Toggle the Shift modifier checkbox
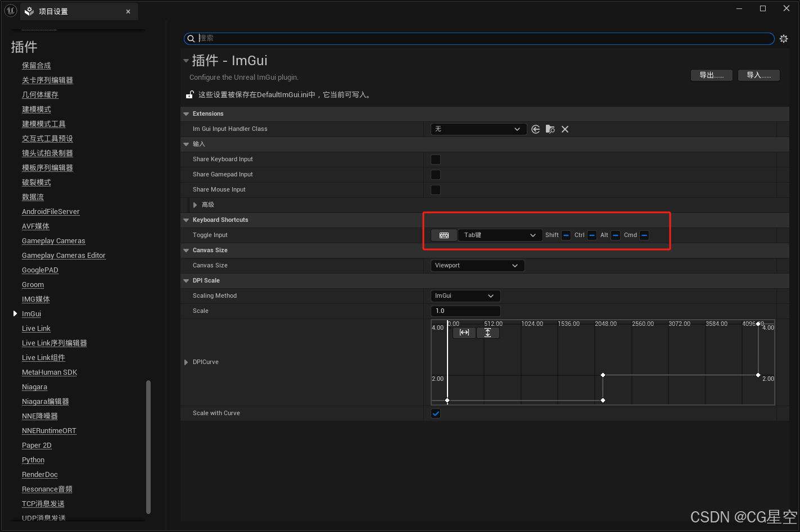Screen dimensions: 800x532 [x=566, y=235]
